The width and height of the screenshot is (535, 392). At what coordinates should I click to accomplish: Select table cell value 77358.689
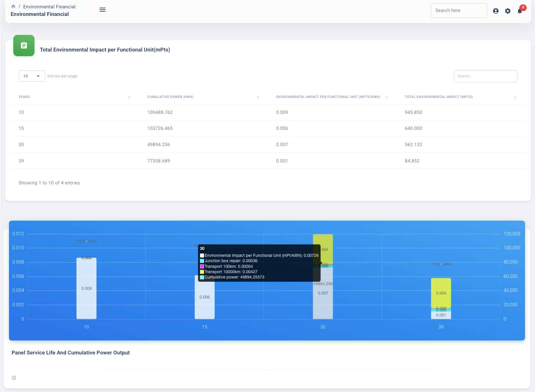[159, 161]
